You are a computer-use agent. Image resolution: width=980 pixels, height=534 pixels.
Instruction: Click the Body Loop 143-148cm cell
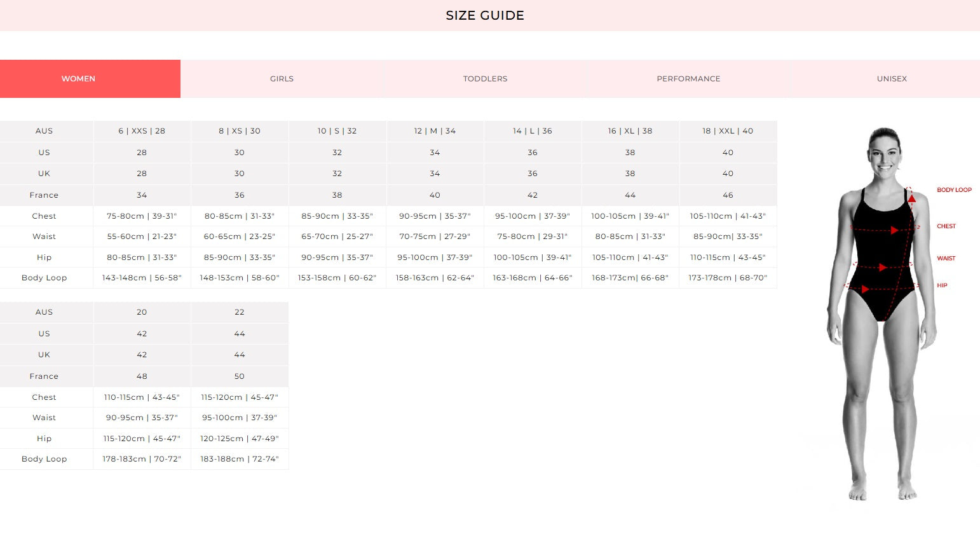point(142,278)
